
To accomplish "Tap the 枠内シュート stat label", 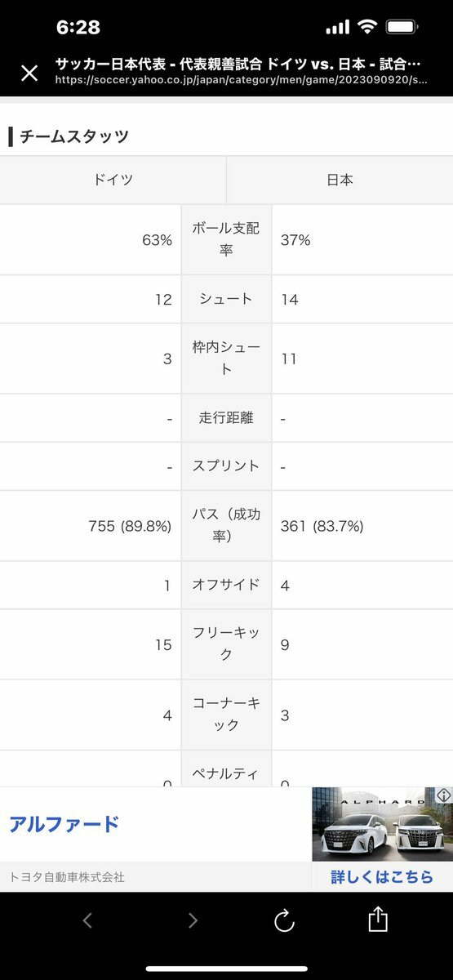I will [x=226, y=359].
